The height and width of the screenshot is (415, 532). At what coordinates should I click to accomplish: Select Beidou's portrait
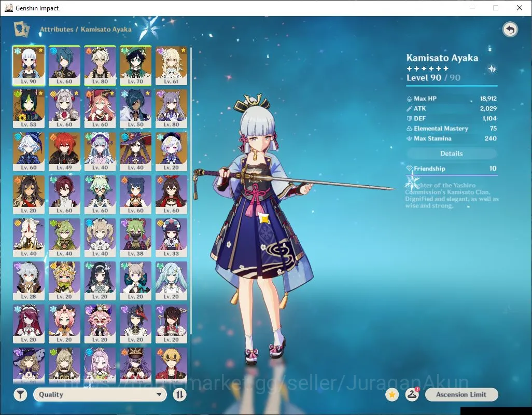pos(171,324)
